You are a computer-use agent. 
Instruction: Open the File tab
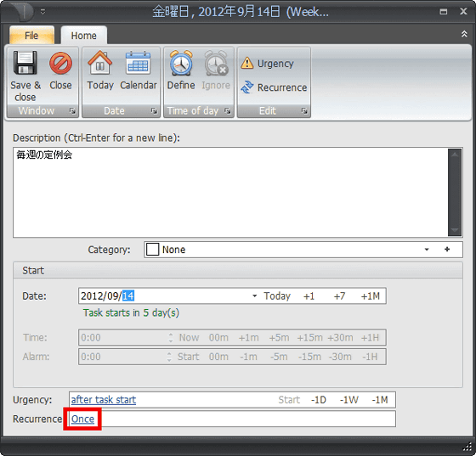coord(31,35)
